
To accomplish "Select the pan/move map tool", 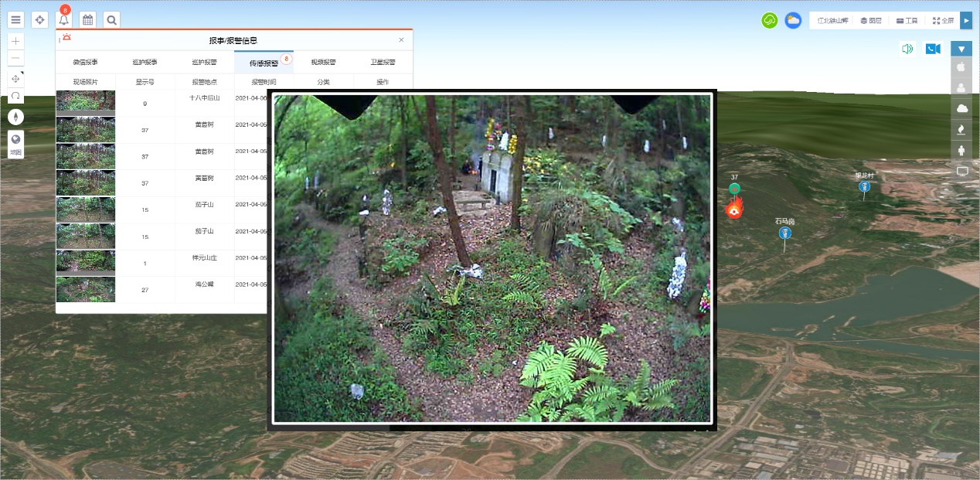I will click(x=16, y=79).
